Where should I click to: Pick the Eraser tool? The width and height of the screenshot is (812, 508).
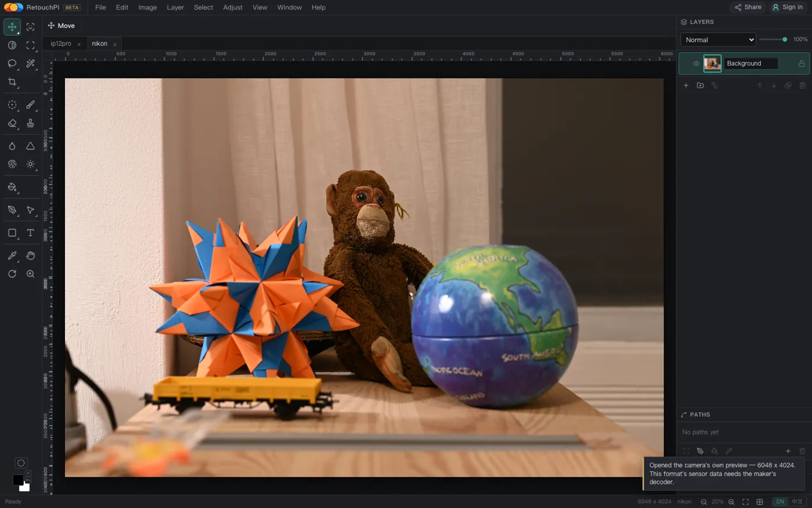12,123
